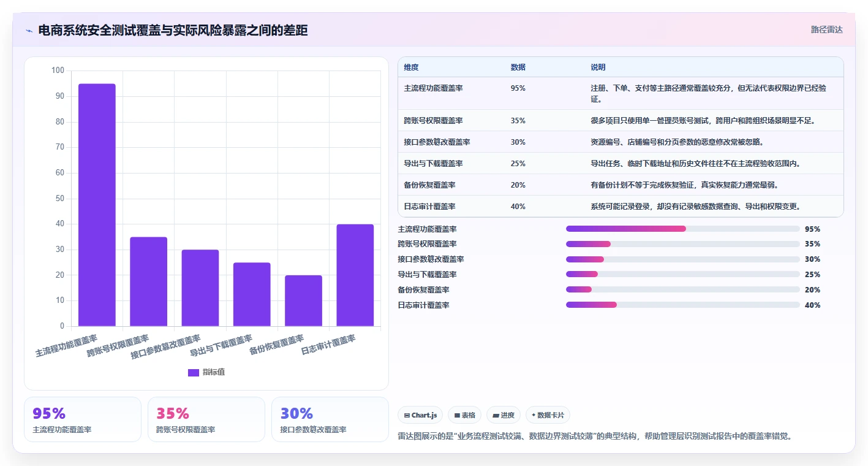
Task: Click the 备份恢复覆盖率 x-axis label
Action: click(277, 345)
